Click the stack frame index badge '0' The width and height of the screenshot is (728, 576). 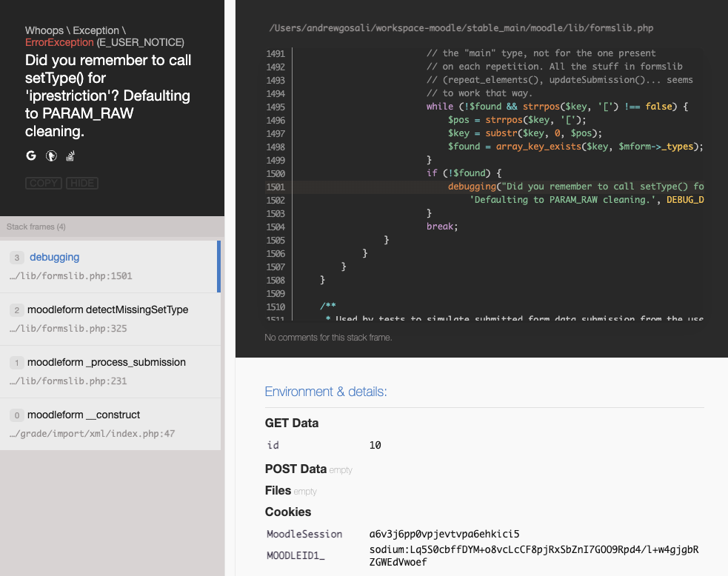[17, 415]
